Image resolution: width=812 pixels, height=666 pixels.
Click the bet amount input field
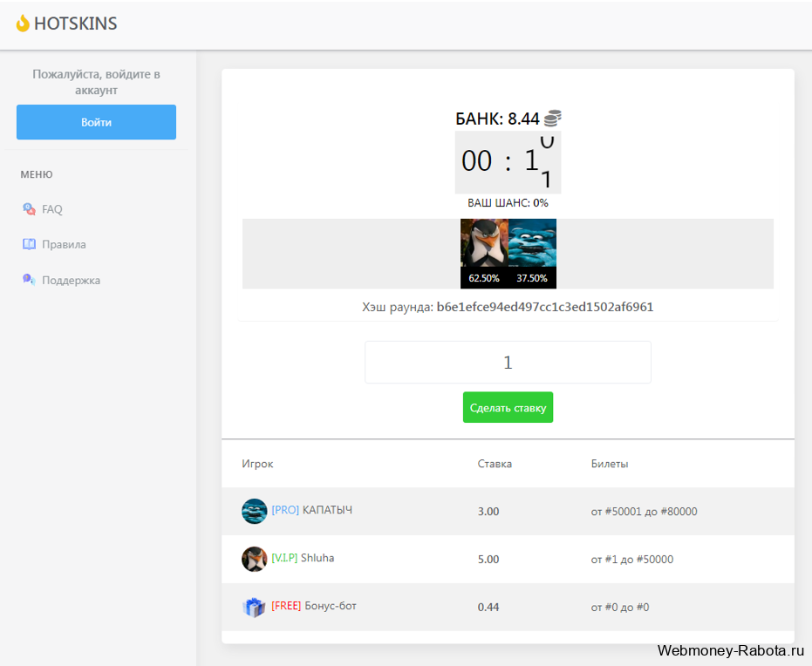(508, 363)
